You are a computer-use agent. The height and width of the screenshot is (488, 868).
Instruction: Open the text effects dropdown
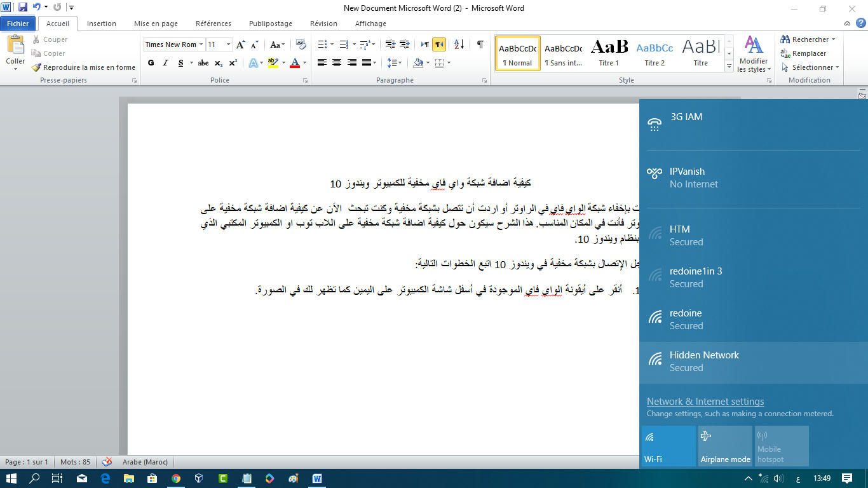[x=255, y=63]
